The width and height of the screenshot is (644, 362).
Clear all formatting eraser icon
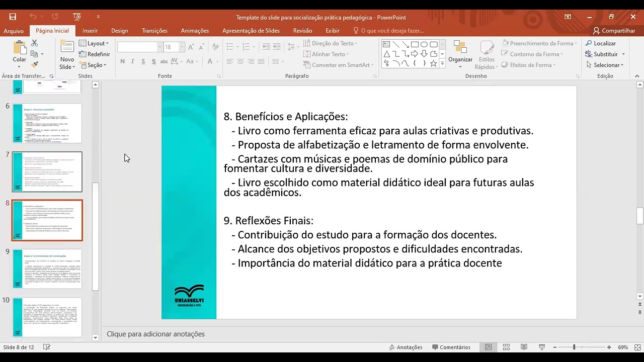click(215, 47)
